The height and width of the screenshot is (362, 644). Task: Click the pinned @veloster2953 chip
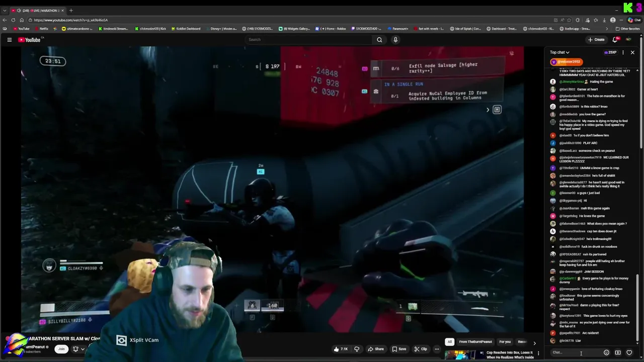pos(567,62)
